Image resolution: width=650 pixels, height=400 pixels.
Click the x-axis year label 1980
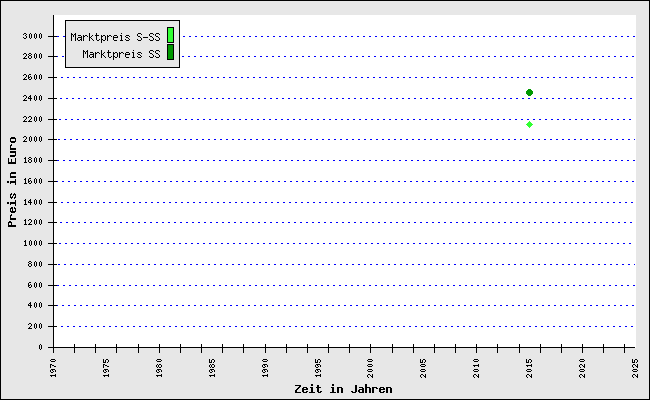[x=160, y=368]
